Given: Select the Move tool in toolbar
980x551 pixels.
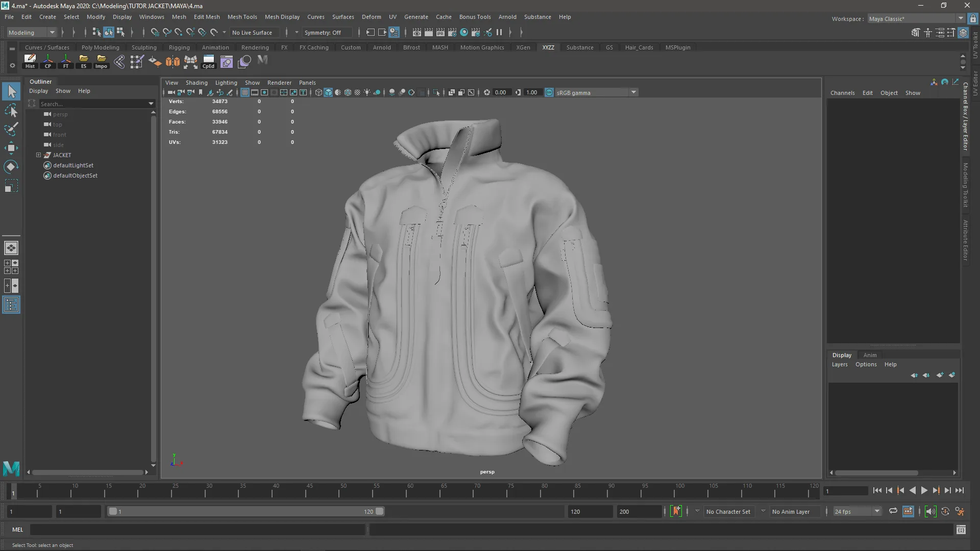Looking at the screenshot, I should (11, 147).
